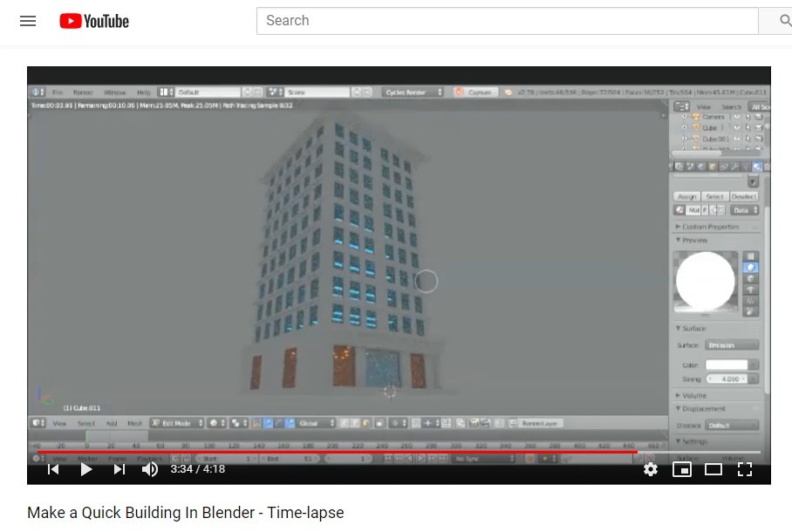Toggle Camera visibility in the outliner
Screen dimensions: 792x532
pos(737,116)
